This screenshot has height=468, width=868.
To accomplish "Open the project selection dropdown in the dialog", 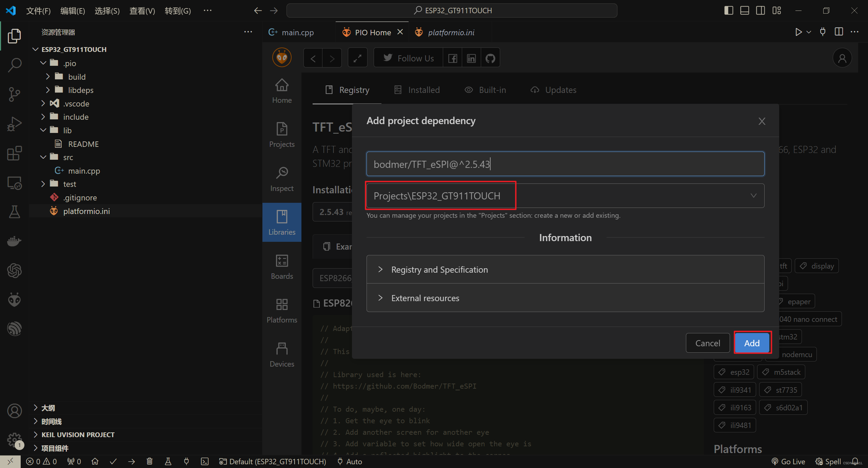I will [x=565, y=196].
